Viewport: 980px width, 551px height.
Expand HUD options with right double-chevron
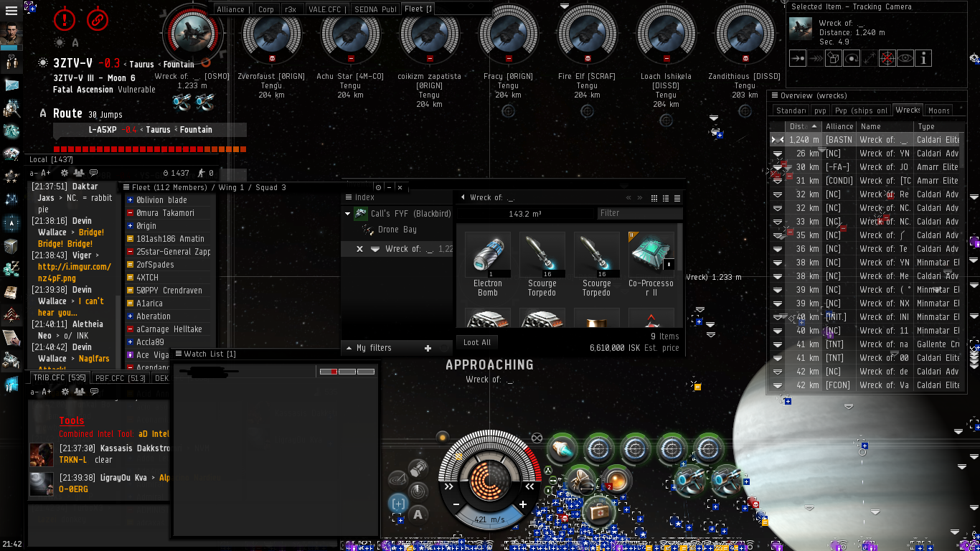coord(449,486)
